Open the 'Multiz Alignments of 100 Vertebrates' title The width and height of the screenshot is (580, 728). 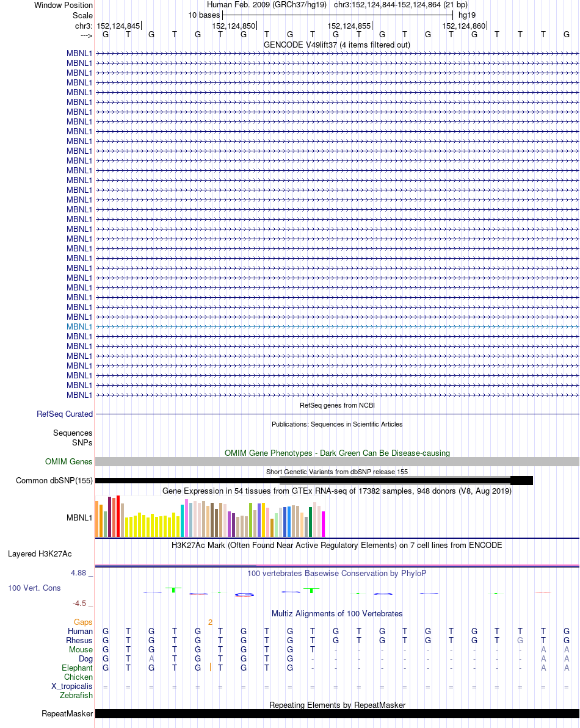[337, 614]
